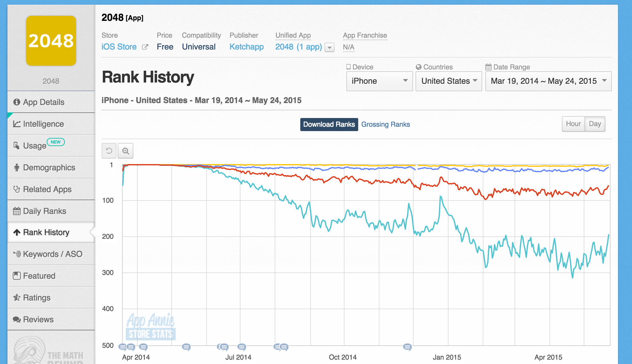Viewport: 632px width, 364px height.
Task: Expand the Unified App dropdown next to 2048
Action: point(329,47)
